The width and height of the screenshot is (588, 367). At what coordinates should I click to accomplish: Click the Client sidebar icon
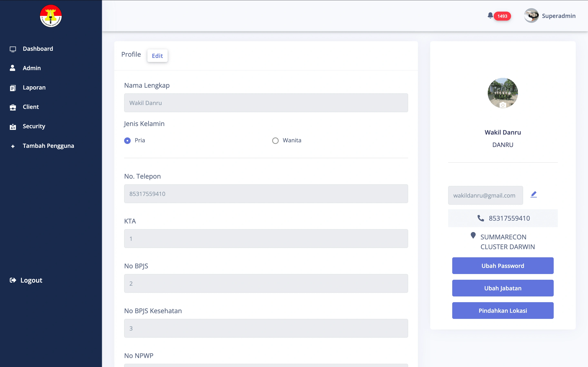[13, 107]
